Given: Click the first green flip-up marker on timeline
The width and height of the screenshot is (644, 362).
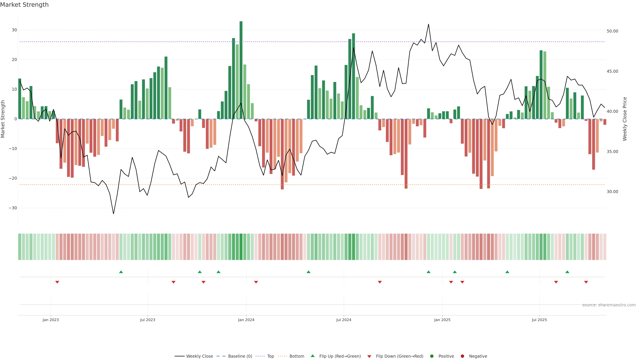Looking at the screenshot, I should tap(121, 272).
